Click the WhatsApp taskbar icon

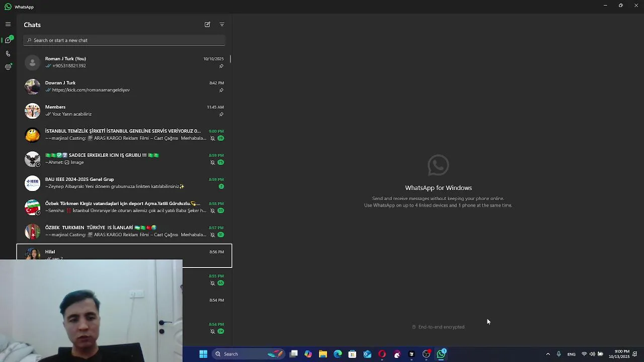coord(441,354)
